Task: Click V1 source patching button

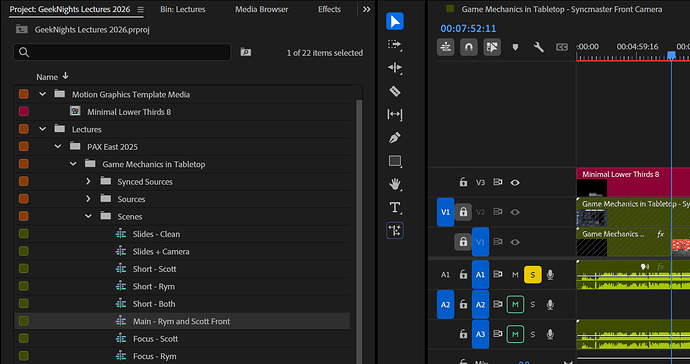Action: point(445,212)
